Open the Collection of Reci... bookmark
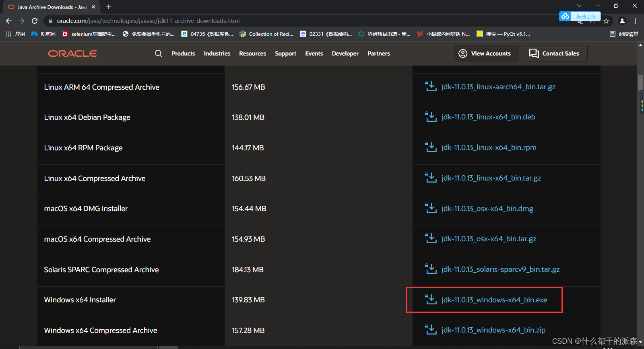Image resolution: width=644 pixels, height=349 pixels. coord(266,34)
